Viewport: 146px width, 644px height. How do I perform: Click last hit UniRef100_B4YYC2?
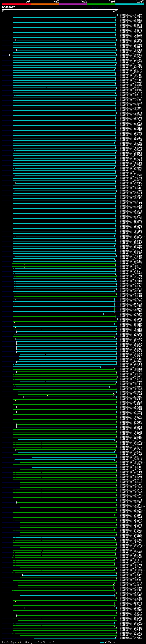[131, 638]
